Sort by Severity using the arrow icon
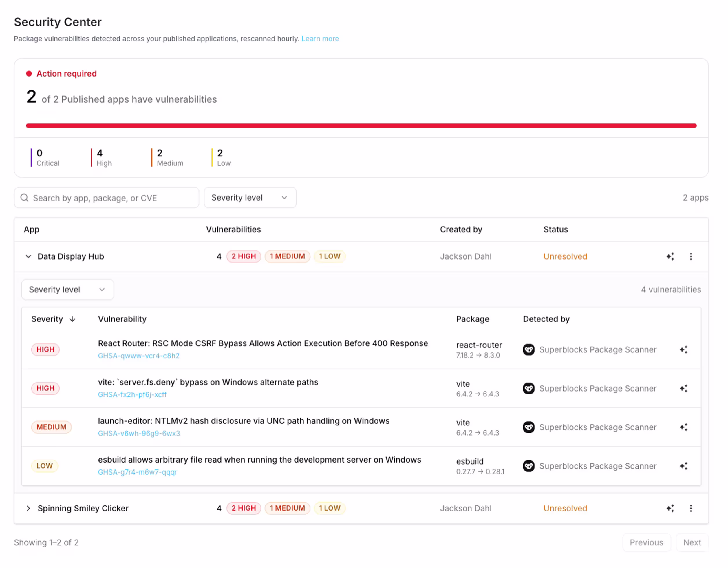Image resolution: width=728 pixels, height=568 pixels. pos(73,319)
